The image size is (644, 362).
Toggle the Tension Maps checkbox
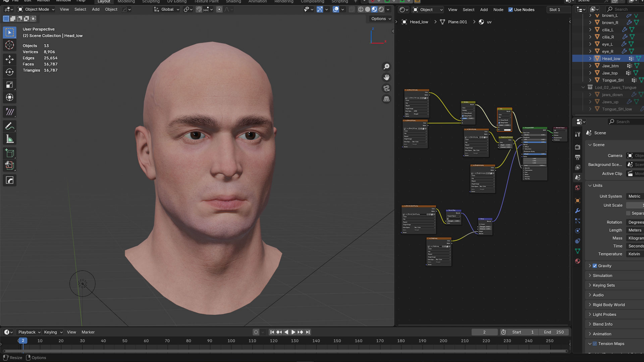595,344
